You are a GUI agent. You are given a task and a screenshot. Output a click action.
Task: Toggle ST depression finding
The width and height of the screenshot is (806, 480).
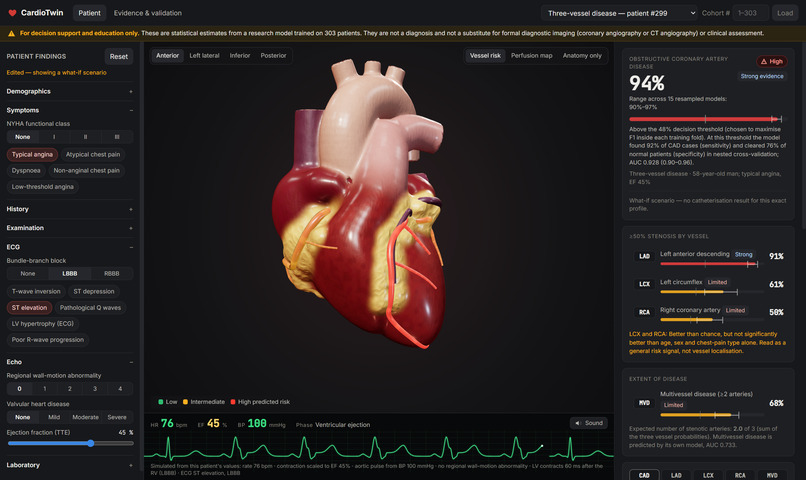click(x=94, y=291)
